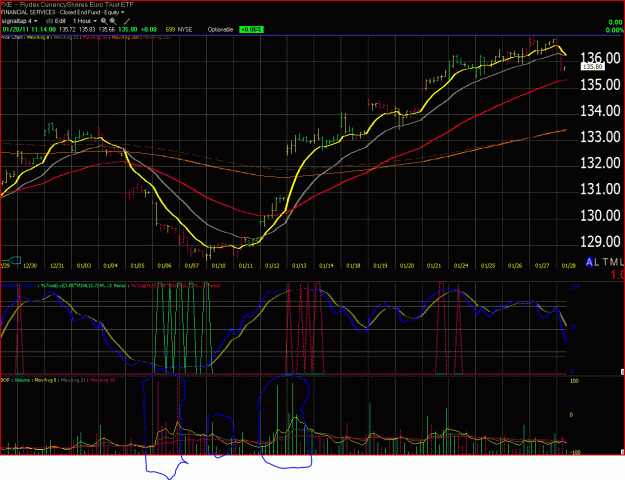Click the 01/24 date axis label
This screenshot has width=625, height=480.
coord(461,266)
